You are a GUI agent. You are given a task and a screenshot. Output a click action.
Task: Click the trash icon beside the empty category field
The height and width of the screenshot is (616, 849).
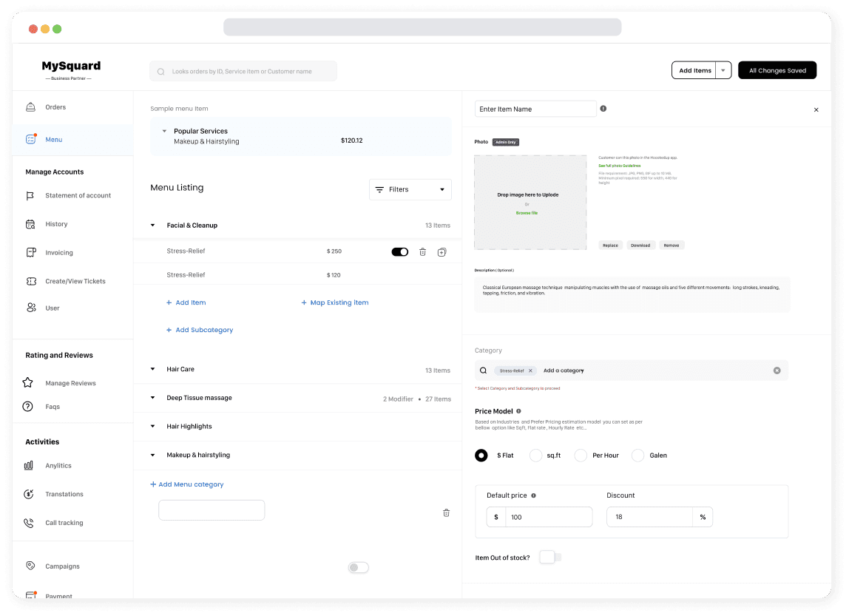pyautogui.click(x=446, y=512)
